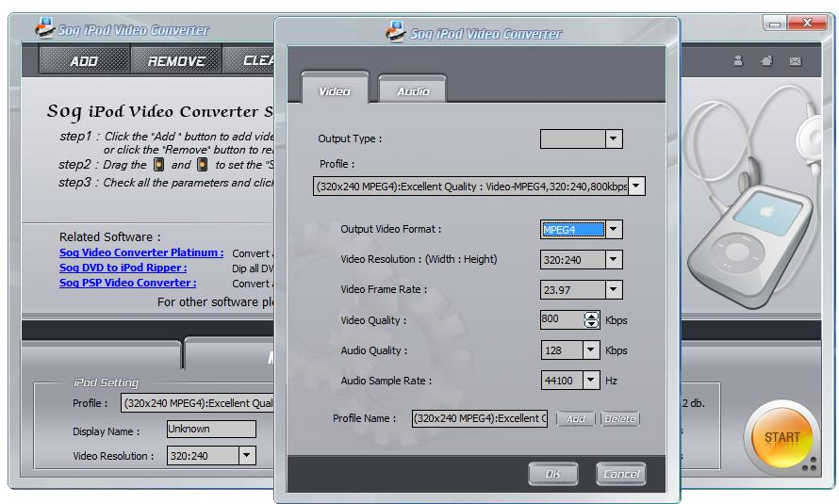This screenshot has width=839, height=504.
Task: Open the Sog Video Converter Platinum link
Action: (141, 252)
